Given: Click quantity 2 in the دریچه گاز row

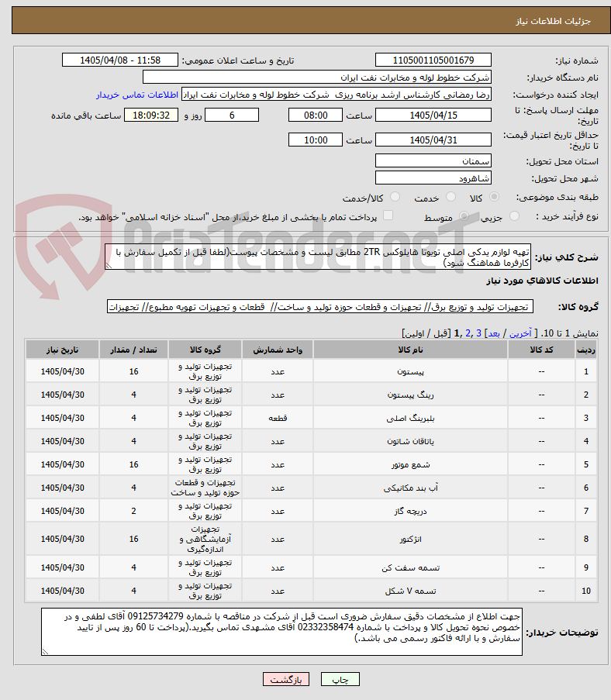Looking at the screenshot, I should click(133, 511).
